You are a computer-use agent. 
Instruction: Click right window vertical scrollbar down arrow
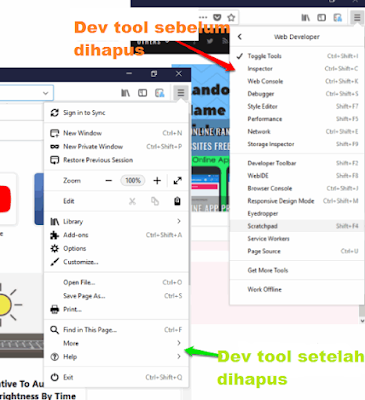tap(362, 321)
